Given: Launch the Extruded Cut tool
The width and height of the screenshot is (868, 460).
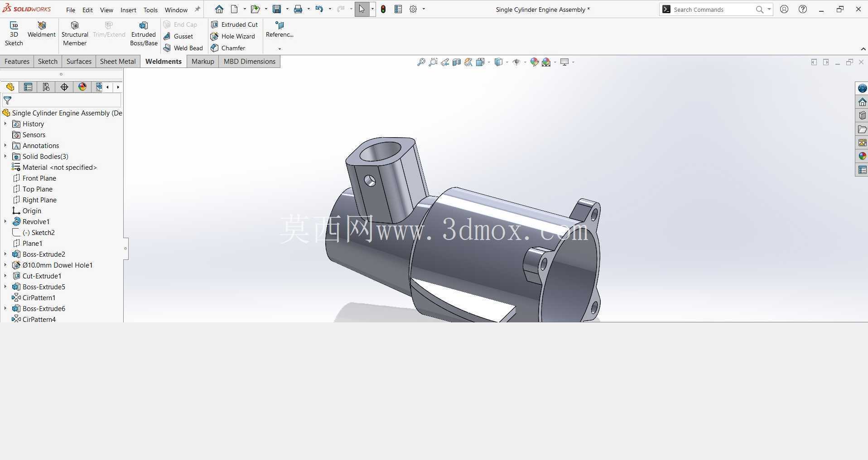Looking at the screenshot, I should [x=234, y=24].
